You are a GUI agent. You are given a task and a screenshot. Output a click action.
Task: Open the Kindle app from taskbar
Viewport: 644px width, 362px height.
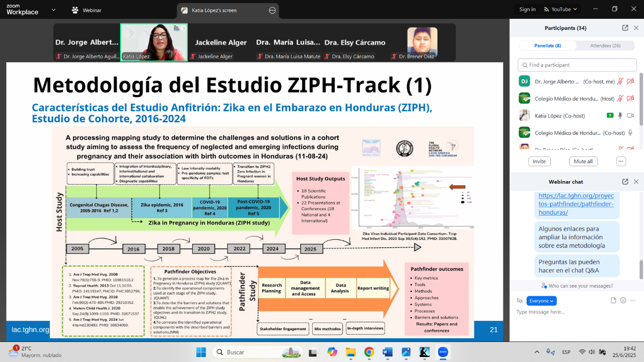[424, 352]
